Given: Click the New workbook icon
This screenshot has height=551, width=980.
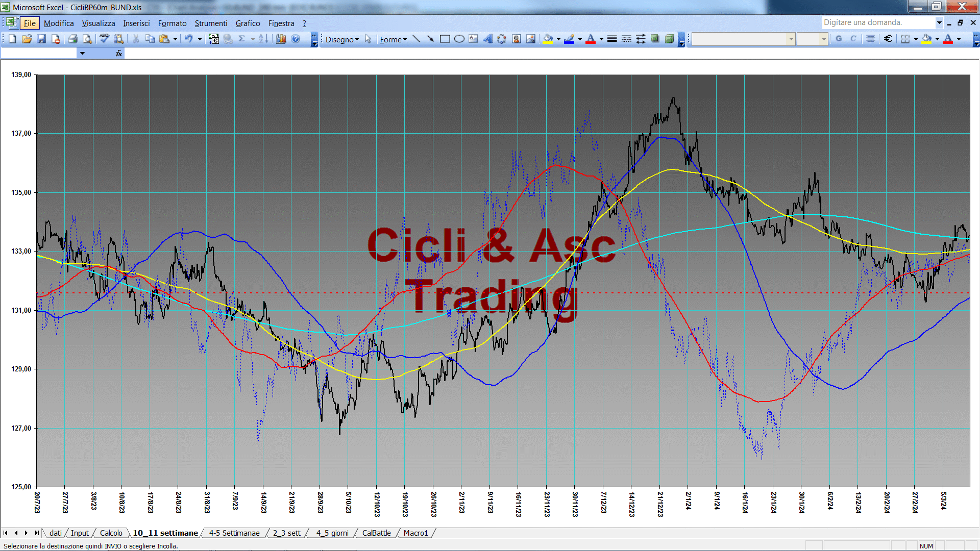Looking at the screenshot, I should [x=12, y=39].
